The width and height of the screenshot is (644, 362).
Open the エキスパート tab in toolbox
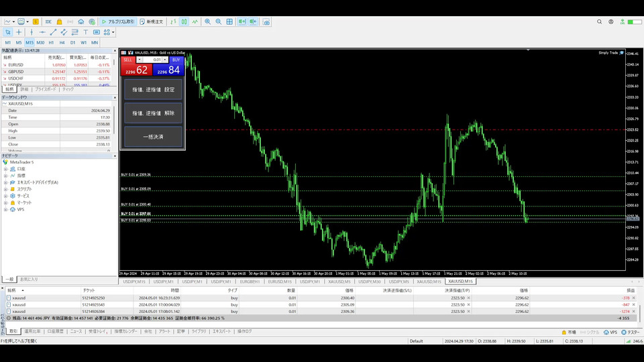[x=222, y=331]
